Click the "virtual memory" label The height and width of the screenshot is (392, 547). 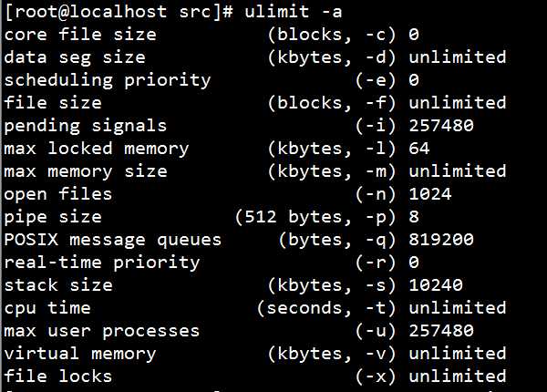point(80,354)
